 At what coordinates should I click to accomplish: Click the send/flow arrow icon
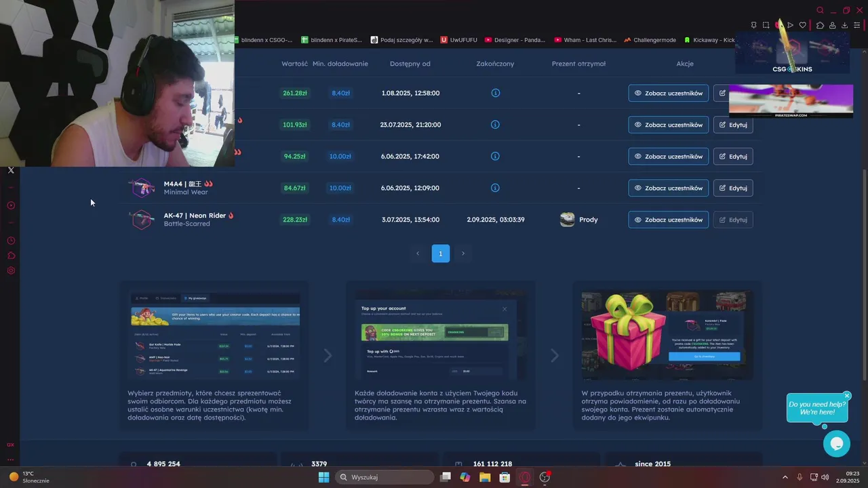pyautogui.click(x=790, y=25)
